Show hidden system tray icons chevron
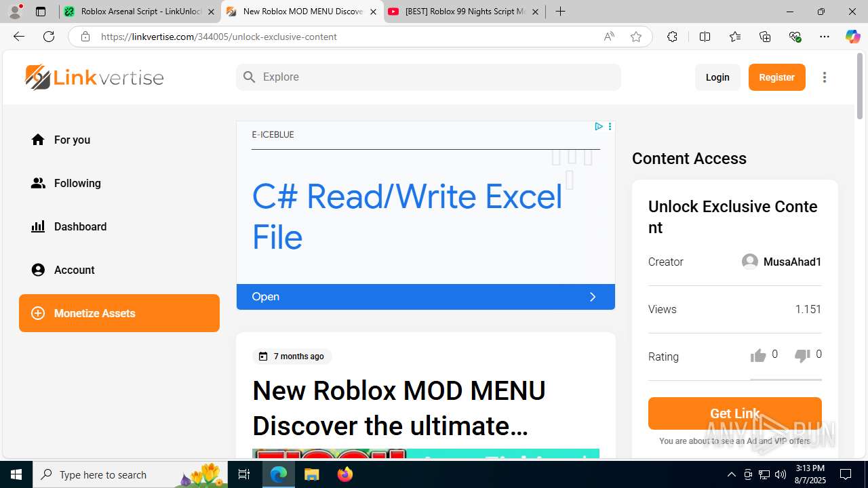This screenshot has height=488, width=868. click(731, 474)
